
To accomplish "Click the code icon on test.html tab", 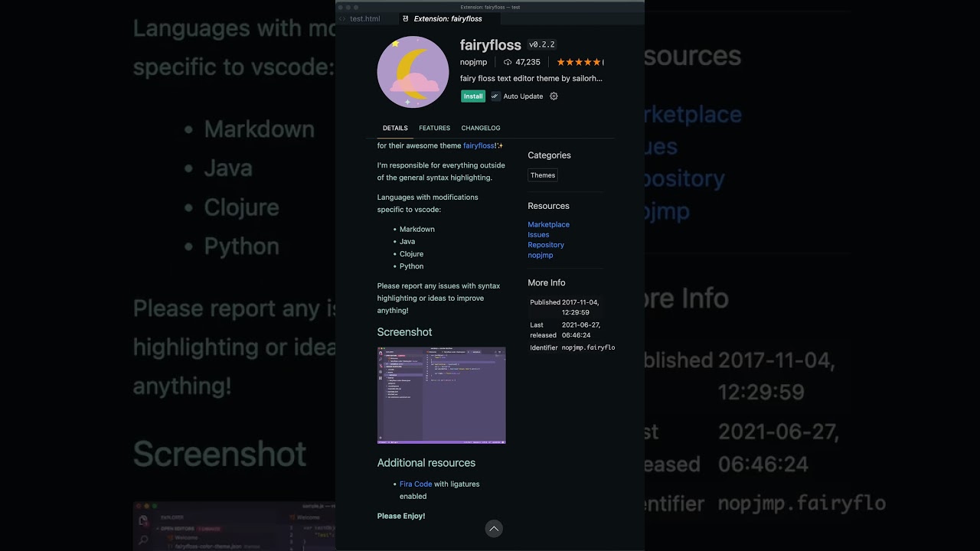I will coord(342,18).
